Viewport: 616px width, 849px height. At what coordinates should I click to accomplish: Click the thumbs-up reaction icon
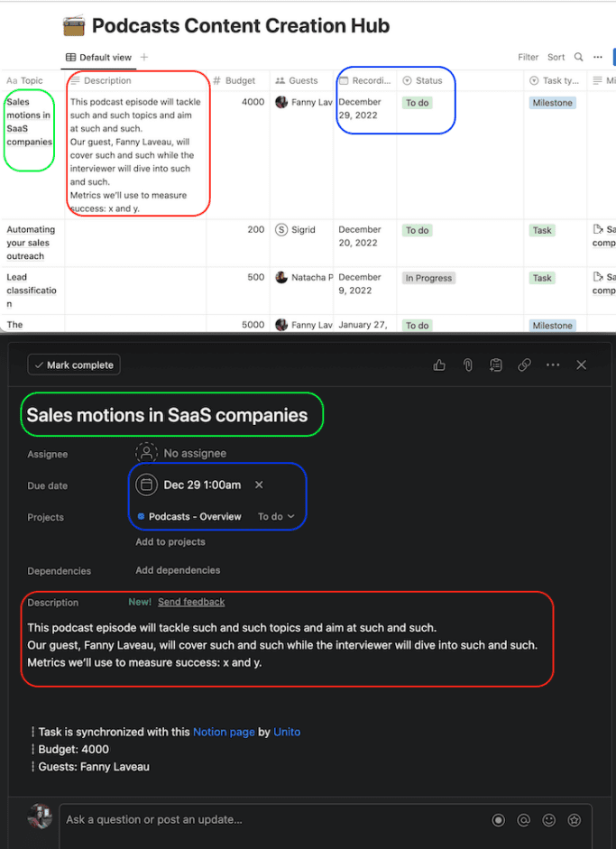pos(439,365)
